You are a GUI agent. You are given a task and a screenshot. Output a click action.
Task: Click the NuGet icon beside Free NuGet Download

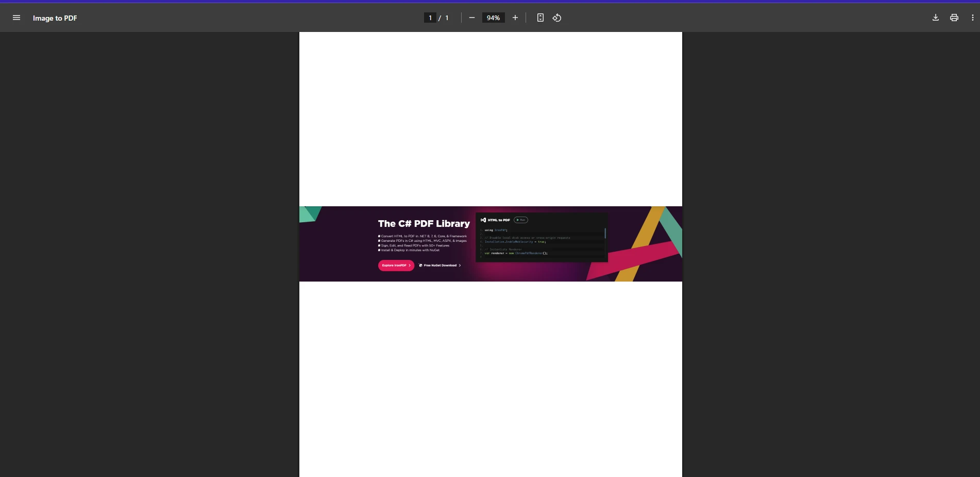click(420, 266)
